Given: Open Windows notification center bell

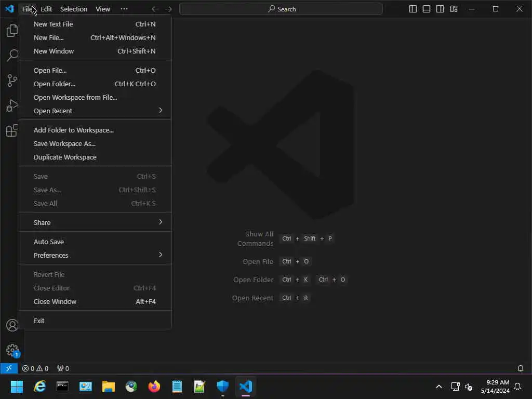Looking at the screenshot, I should [x=518, y=387].
